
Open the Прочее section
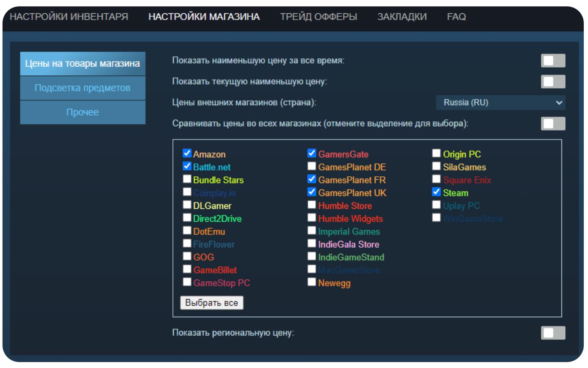tap(83, 113)
